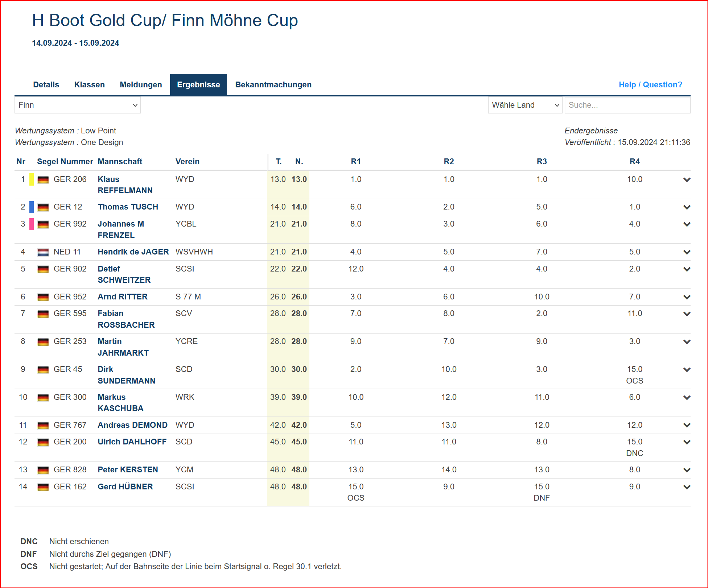
Task: Open Hendrik de JAGER sailor link
Action: coord(133,252)
